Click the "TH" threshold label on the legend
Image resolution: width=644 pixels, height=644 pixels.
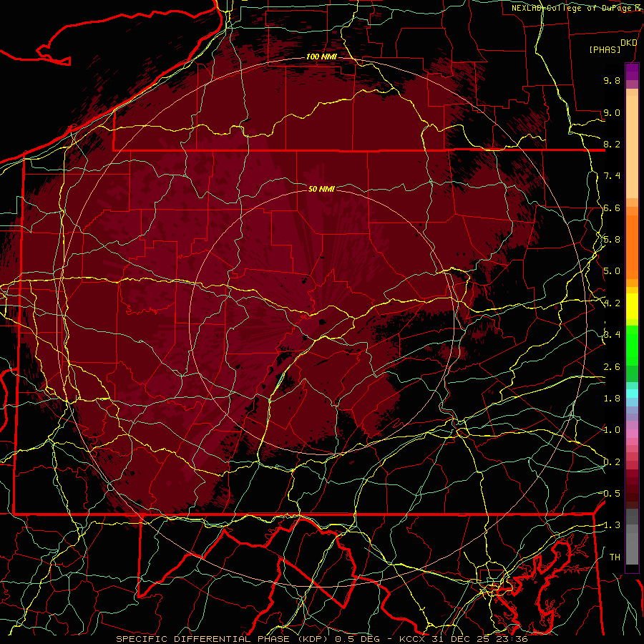[x=615, y=557]
